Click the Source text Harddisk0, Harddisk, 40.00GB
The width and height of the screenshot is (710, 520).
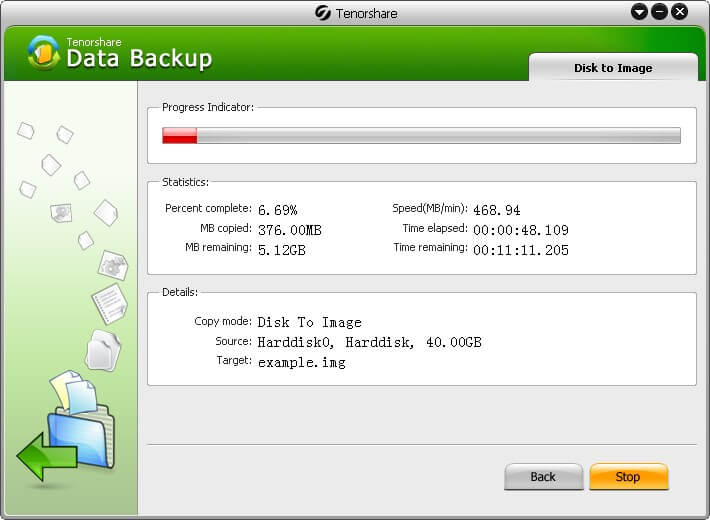(369, 342)
